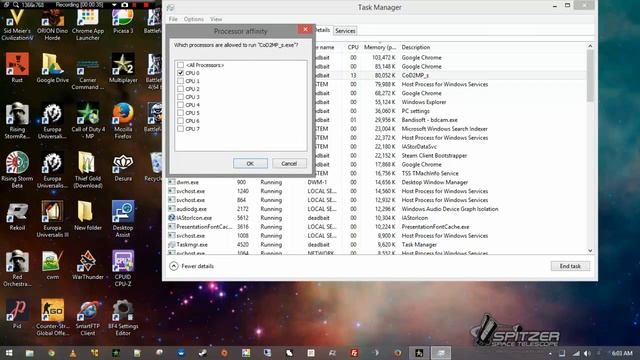This screenshot has height=360, width=640.
Task: Cancel the Processor affinity dialog
Action: (289, 163)
